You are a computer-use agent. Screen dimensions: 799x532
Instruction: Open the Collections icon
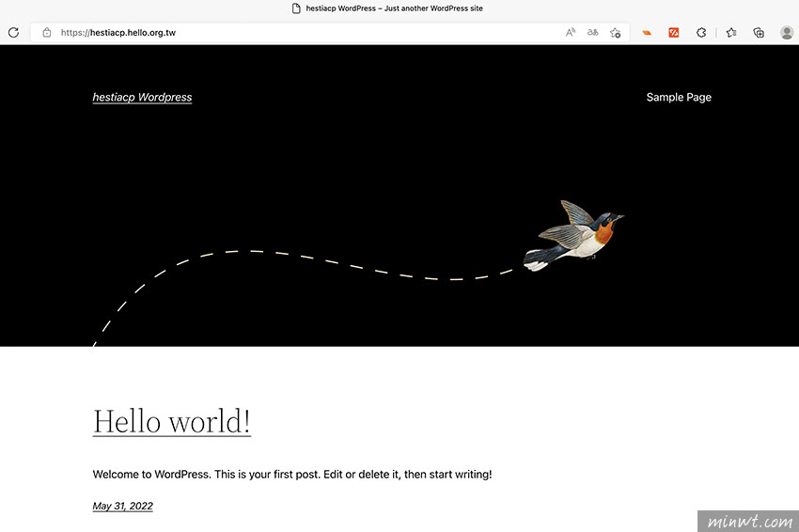[x=759, y=33]
